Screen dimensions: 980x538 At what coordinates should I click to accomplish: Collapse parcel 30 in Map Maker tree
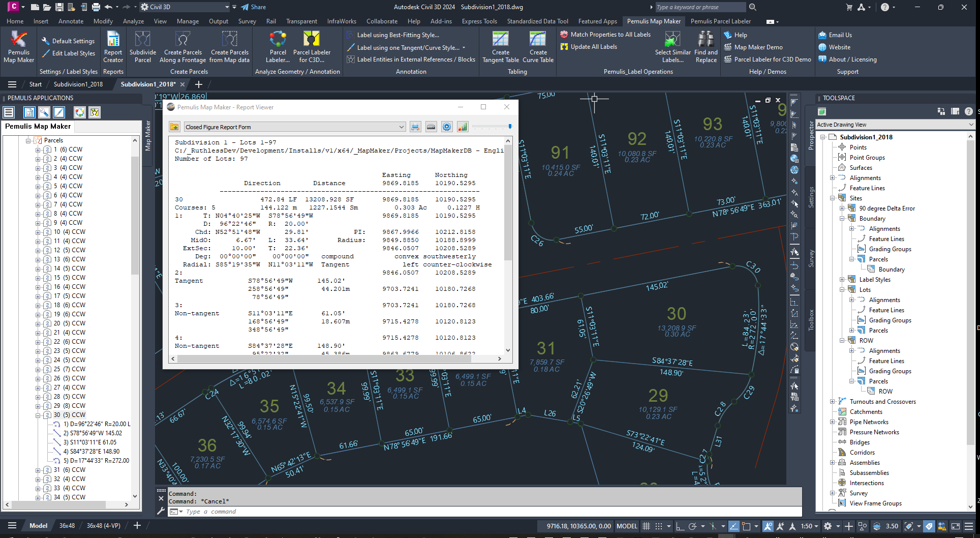pos(38,415)
